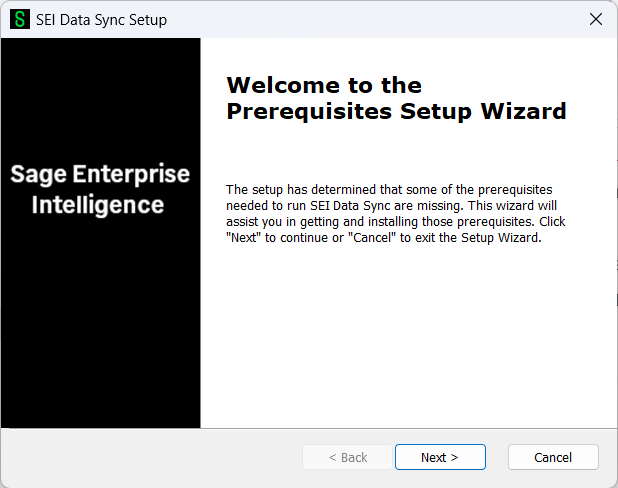Click the greyed-out Back button

(348, 457)
